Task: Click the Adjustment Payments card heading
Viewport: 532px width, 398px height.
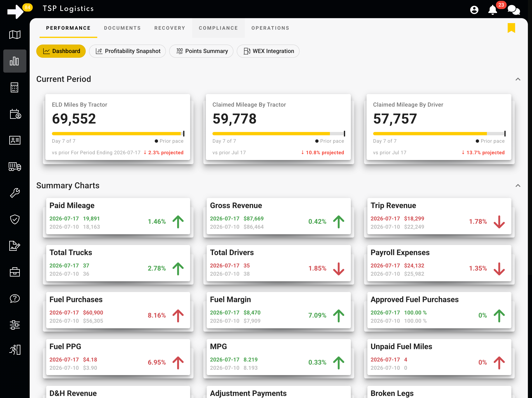Action: 248,393
